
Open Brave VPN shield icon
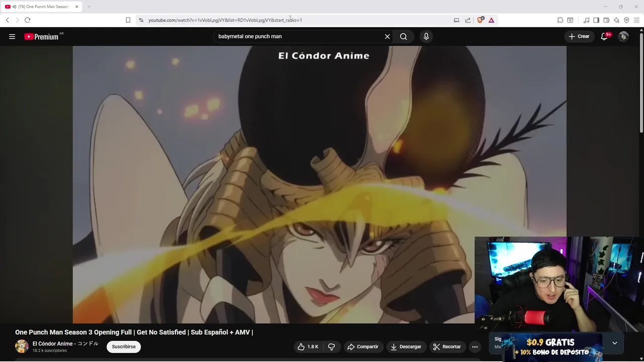tap(626, 20)
